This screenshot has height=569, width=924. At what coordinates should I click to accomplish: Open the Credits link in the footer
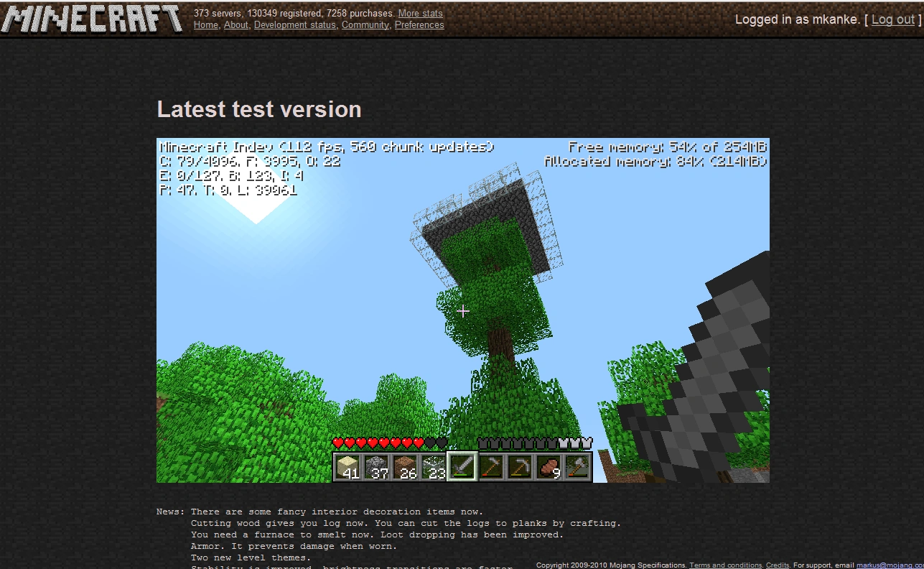click(778, 565)
